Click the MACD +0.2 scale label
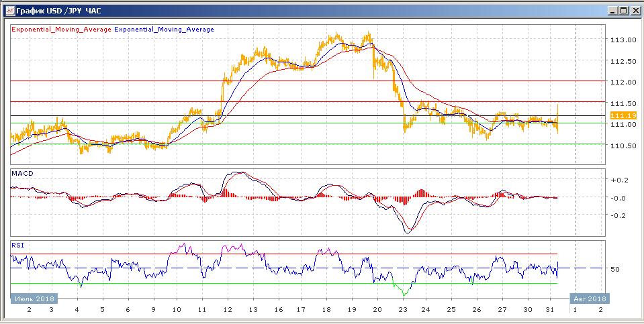Image resolution: width=644 pixels, height=324 pixels. coord(618,180)
